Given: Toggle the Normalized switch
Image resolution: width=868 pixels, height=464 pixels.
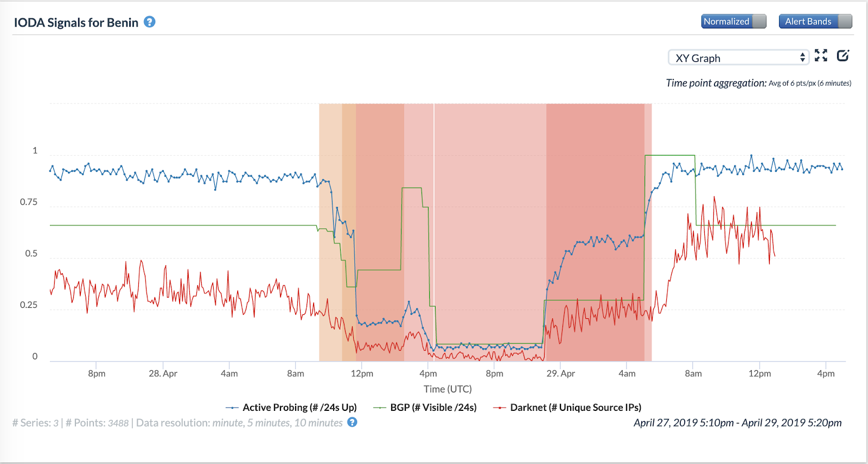Looking at the screenshot, I should pos(733,22).
